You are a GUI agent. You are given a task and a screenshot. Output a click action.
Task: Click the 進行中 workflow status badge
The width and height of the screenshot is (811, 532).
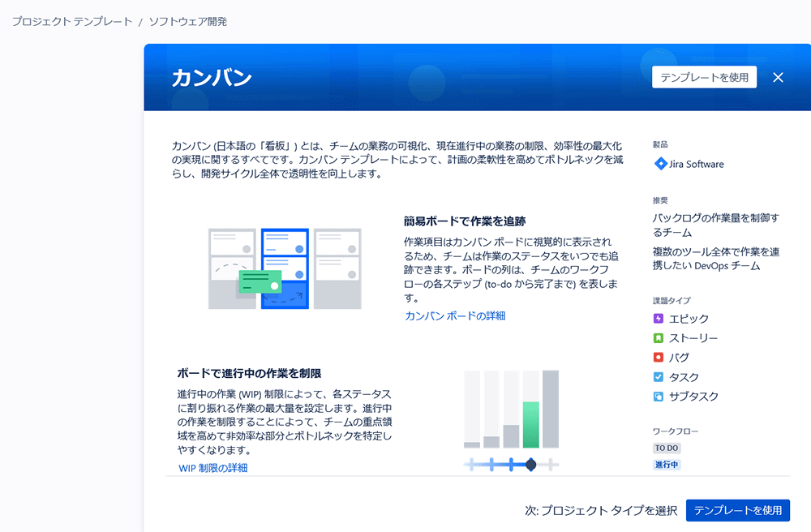tap(667, 465)
